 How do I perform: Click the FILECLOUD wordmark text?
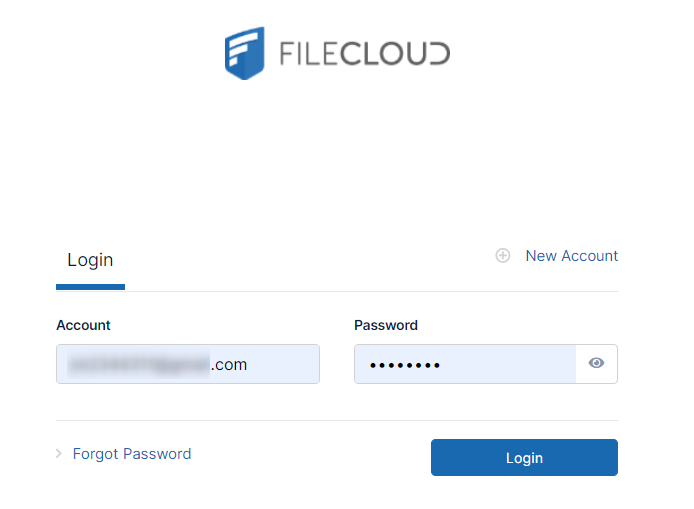[363, 54]
